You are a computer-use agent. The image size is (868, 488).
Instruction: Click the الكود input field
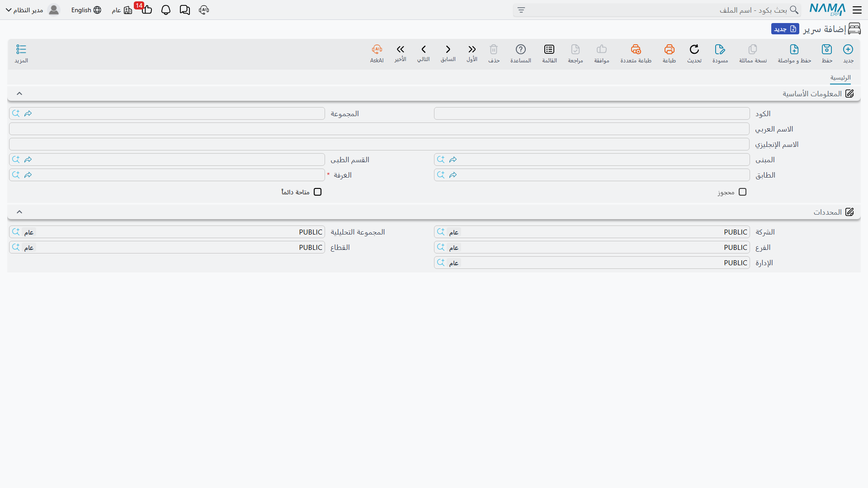pos(592,113)
